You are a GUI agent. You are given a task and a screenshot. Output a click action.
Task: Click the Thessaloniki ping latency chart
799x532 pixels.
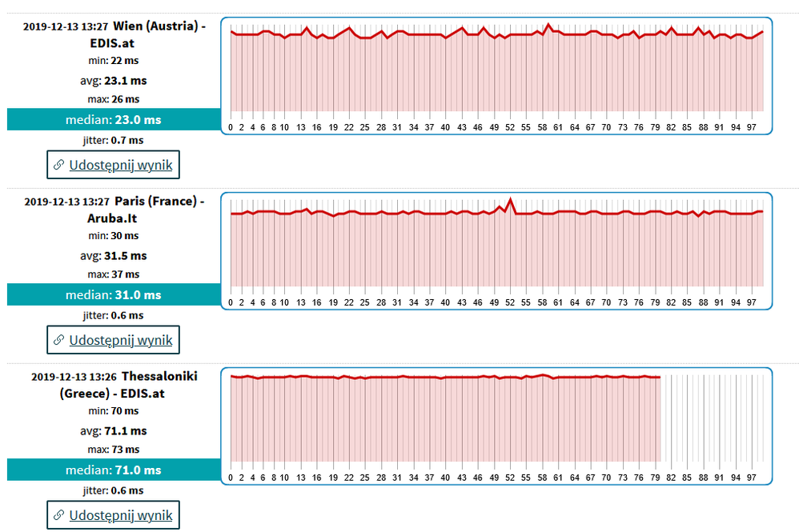coord(497,426)
